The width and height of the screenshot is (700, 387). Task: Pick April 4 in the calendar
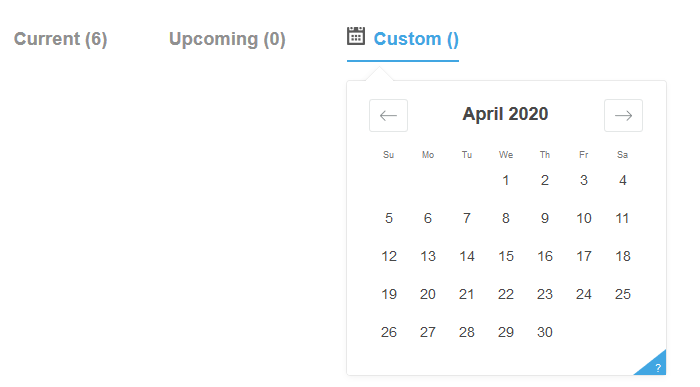pyautogui.click(x=623, y=180)
